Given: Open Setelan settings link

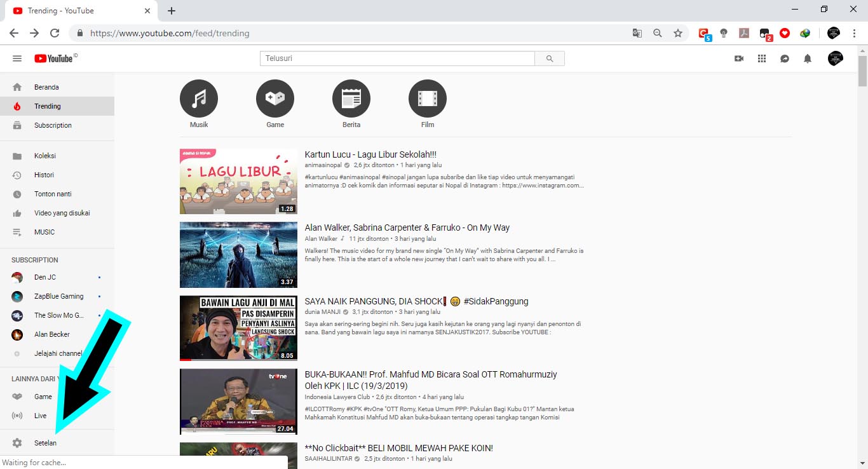Looking at the screenshot, I should tap(45, 443).
